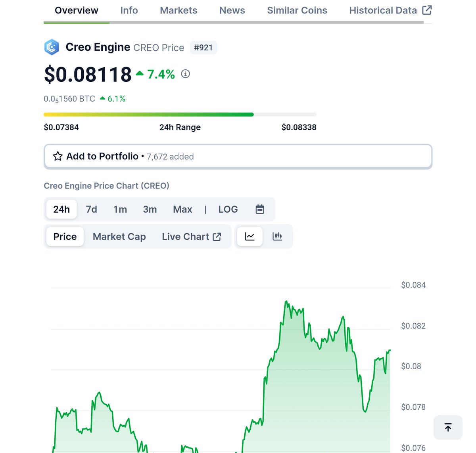Click the $0.076 axis label

(413, 448)
